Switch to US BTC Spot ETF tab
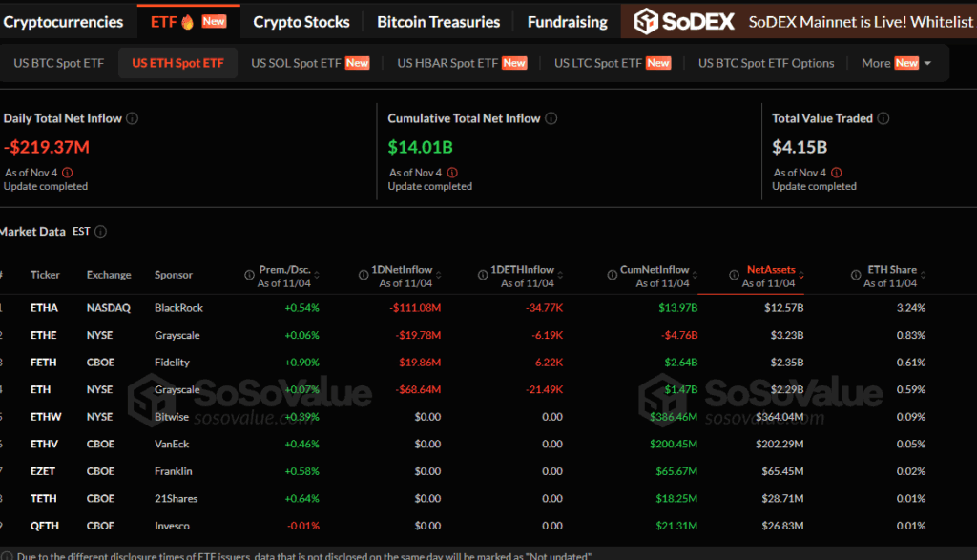The width and height of the screenshot is (977, 560). (58, 63)
